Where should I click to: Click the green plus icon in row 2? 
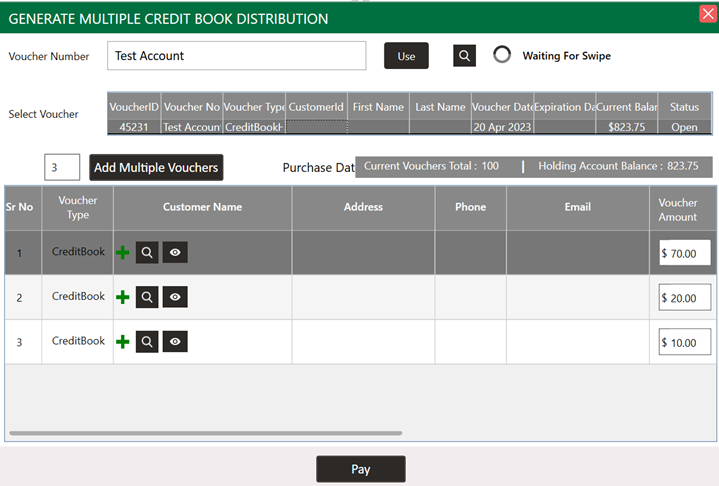[x=122, y=297]
